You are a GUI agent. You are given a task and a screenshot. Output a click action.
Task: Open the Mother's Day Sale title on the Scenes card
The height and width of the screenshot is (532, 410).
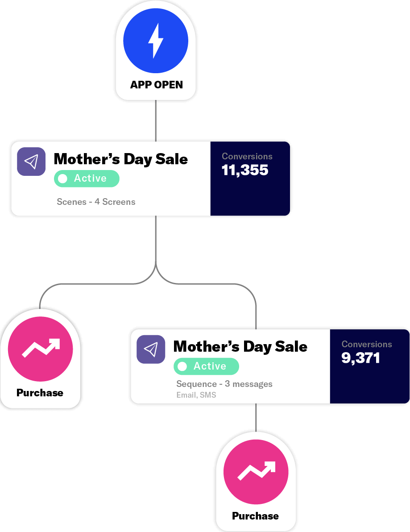point(121,159)
